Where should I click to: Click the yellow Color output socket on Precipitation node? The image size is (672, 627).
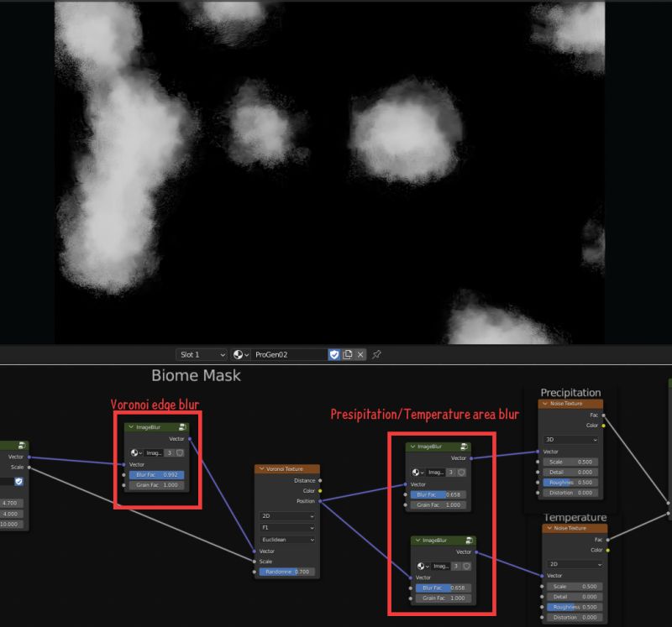click(x=604, y=426)
